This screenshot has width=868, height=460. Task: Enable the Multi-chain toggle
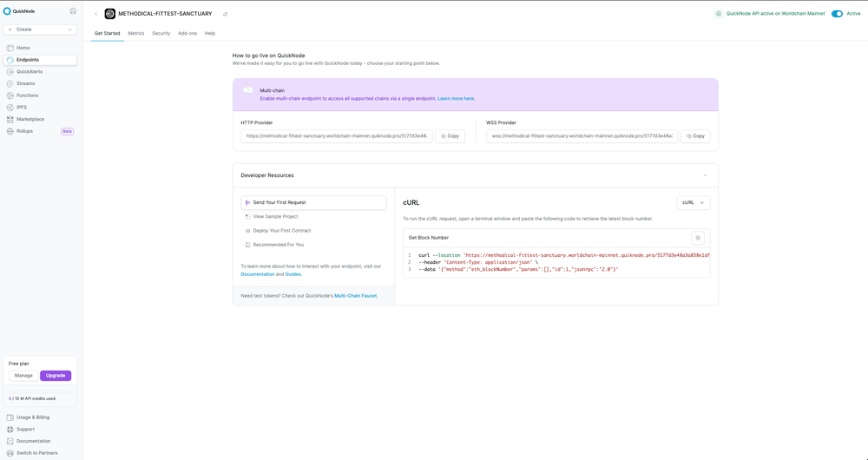click(x=248, y=90)
